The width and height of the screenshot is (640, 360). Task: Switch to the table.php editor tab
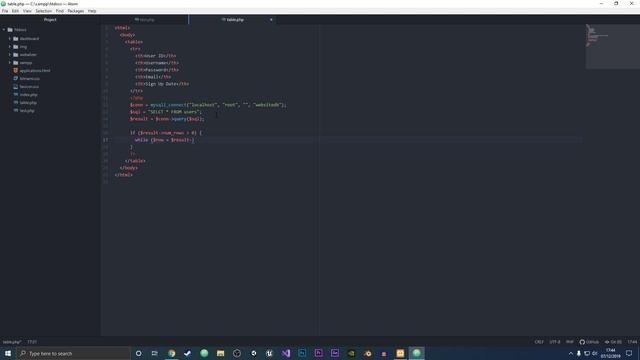point(233,20)
